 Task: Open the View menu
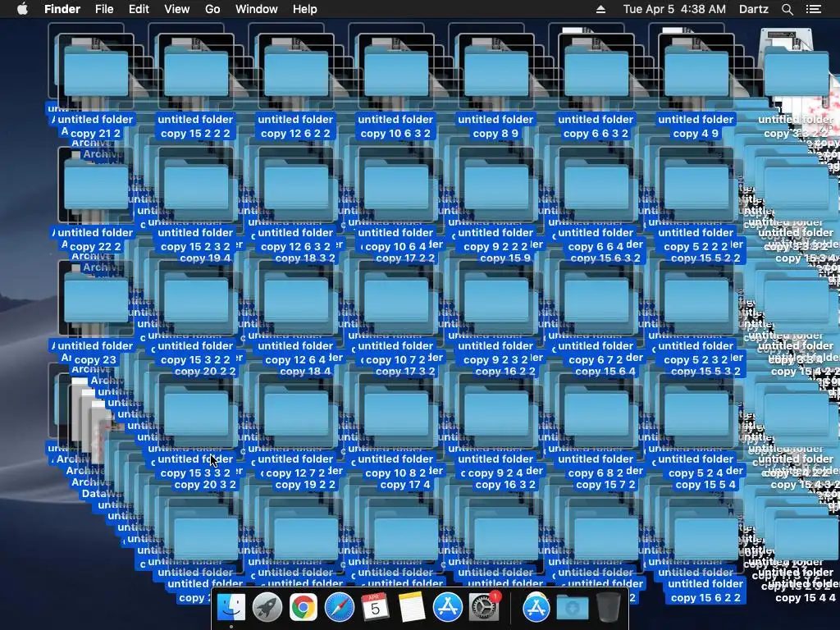coord(177,9)
